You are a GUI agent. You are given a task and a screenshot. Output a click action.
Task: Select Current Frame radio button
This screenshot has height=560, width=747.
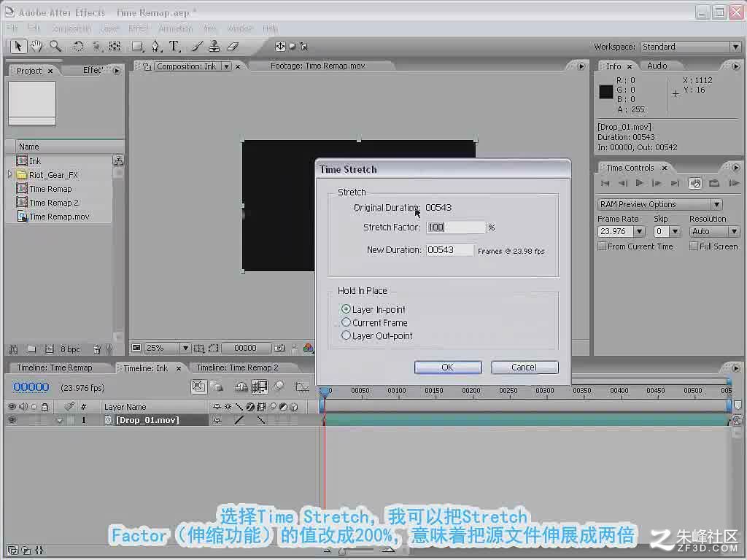[346, 322]
